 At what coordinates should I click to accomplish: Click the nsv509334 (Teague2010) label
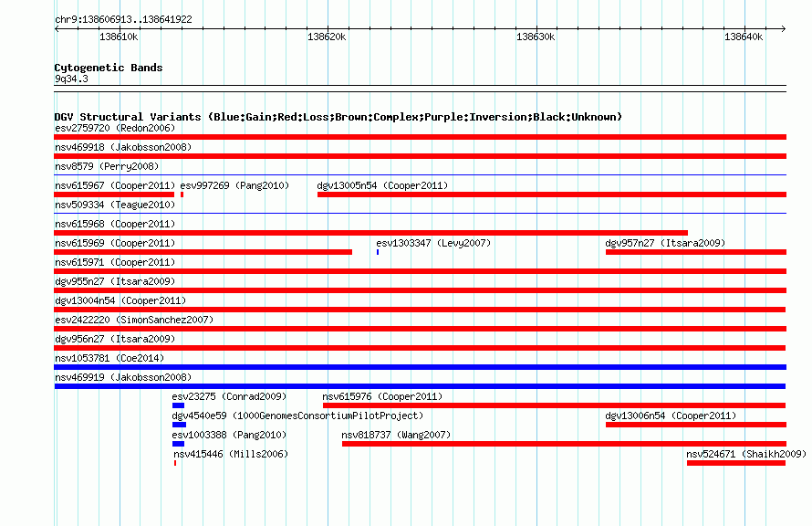tap(115, 205)
